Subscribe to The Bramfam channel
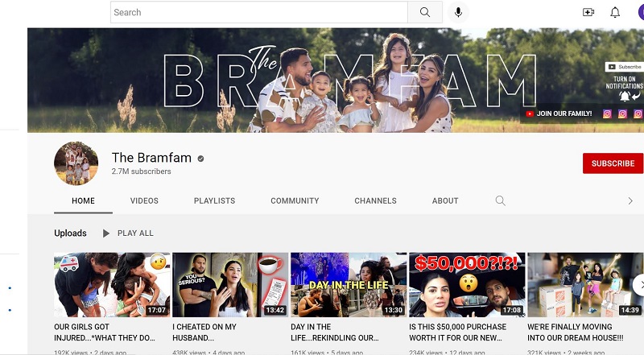644x355 pixels. pos(613,163)
